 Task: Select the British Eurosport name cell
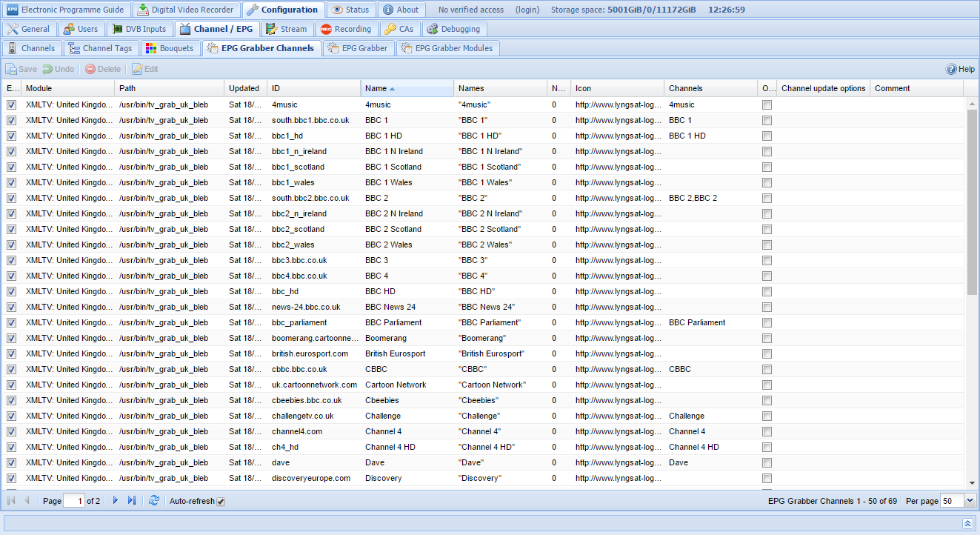407,354
